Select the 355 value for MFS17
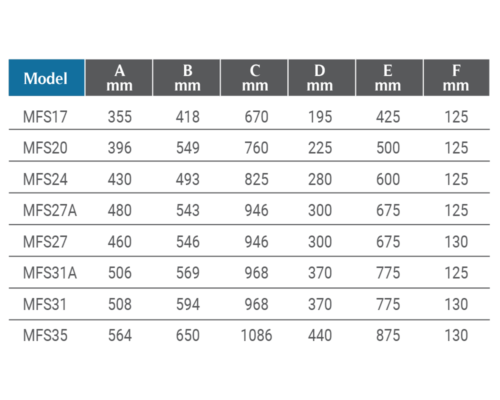 (120, 117)
